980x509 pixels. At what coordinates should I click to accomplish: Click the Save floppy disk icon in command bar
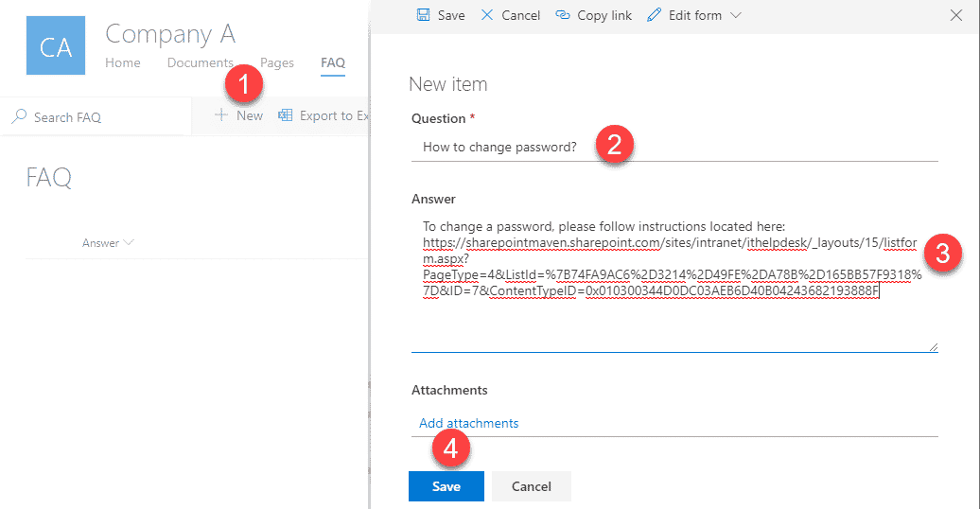423,15
